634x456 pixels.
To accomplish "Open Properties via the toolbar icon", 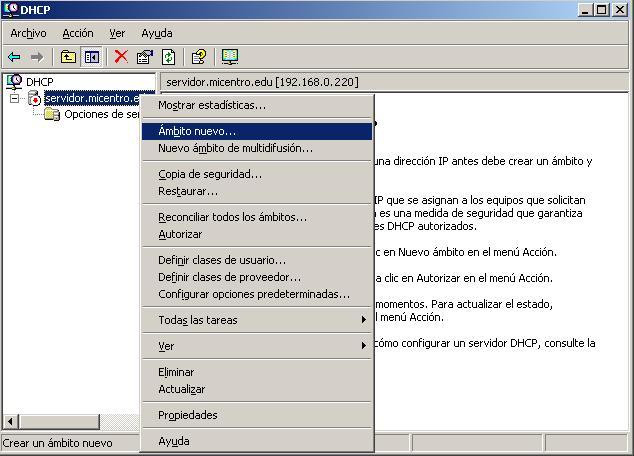I will (145, 57).
